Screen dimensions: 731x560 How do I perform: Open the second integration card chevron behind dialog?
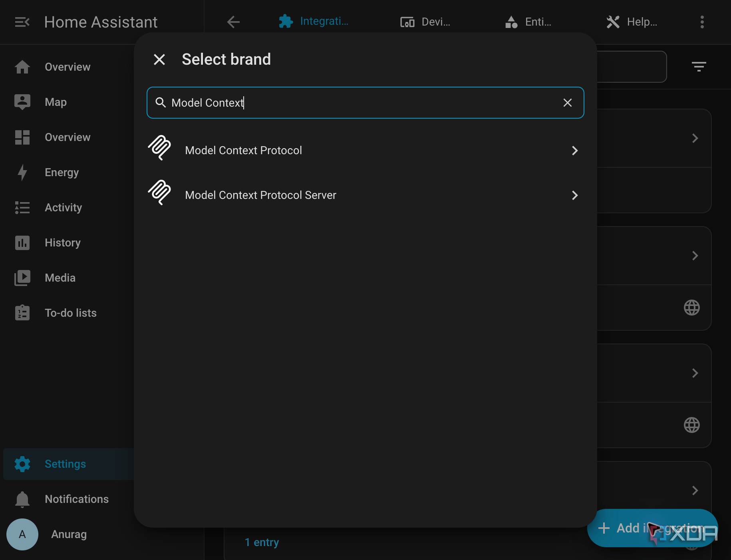695,256
